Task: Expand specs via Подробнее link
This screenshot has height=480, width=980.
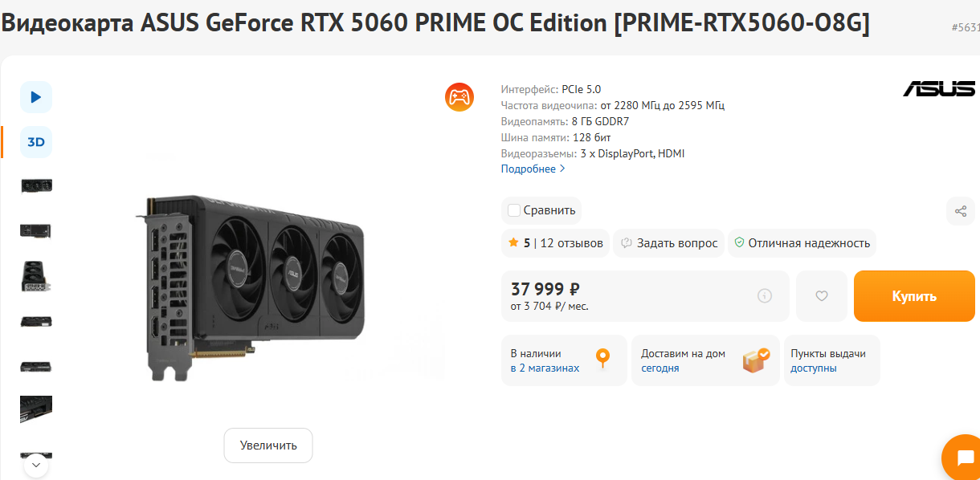Action: [x=533, y=169]
